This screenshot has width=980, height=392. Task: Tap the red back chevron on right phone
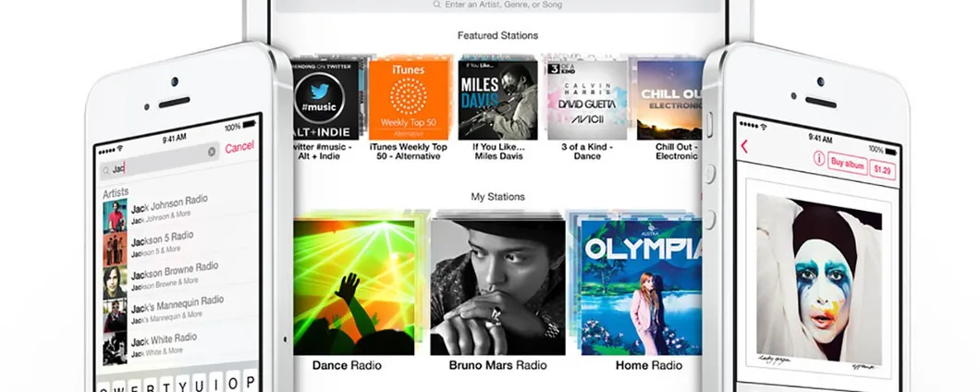(x=743, y=146)
